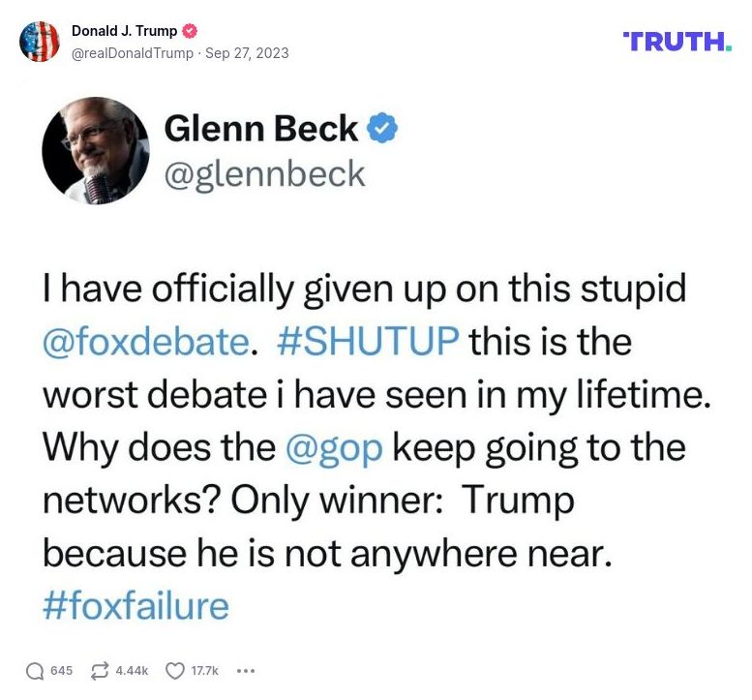The width and height of the screenshot is (752, 700).
Task: Click the @realDonaldTrump handle
Action: (x=133, y=53)
